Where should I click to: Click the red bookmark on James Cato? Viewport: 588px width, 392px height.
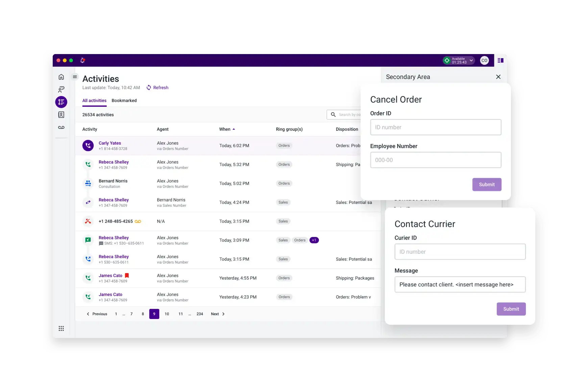(x=127, y=275)
